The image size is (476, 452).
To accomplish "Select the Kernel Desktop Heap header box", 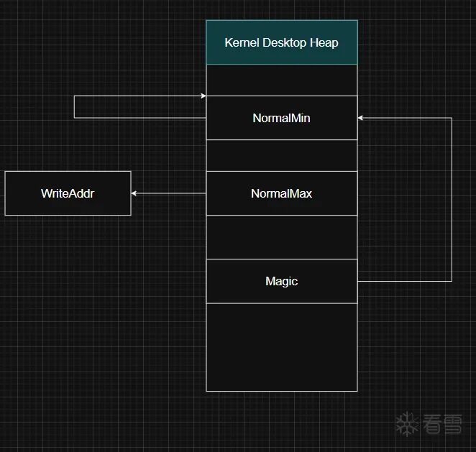I will point(282,42).
